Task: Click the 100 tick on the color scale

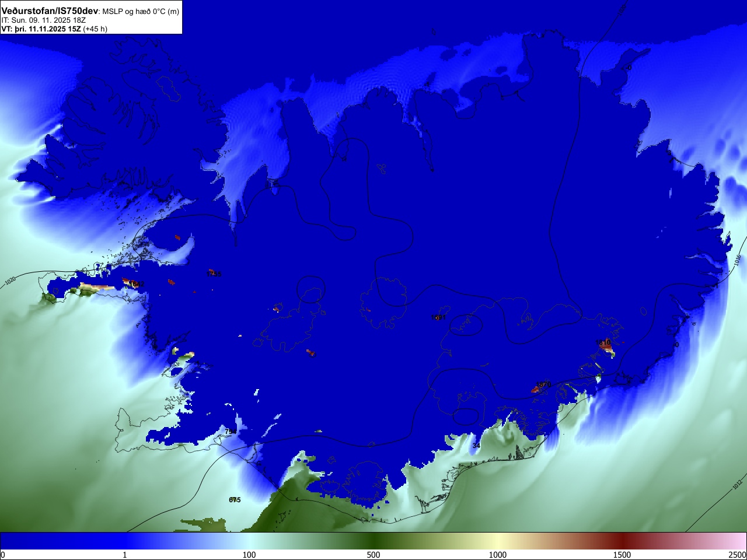Action: pos(249,555)
